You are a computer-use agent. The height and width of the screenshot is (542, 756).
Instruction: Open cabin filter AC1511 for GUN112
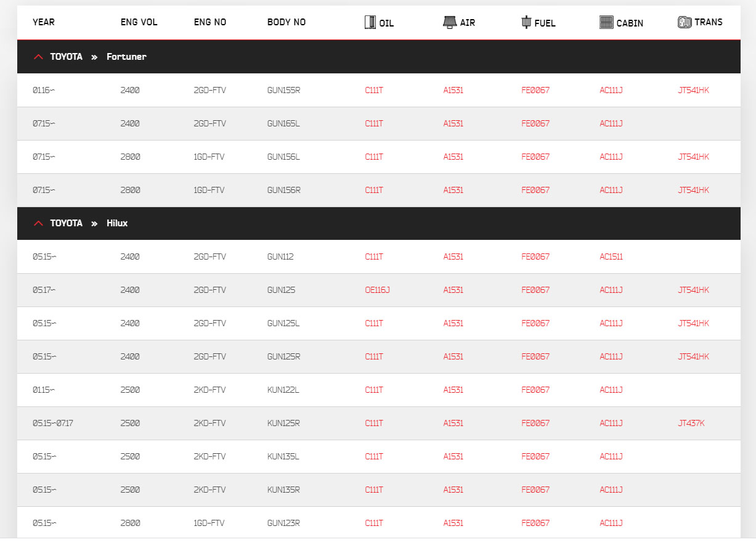[x=611, y=257]
